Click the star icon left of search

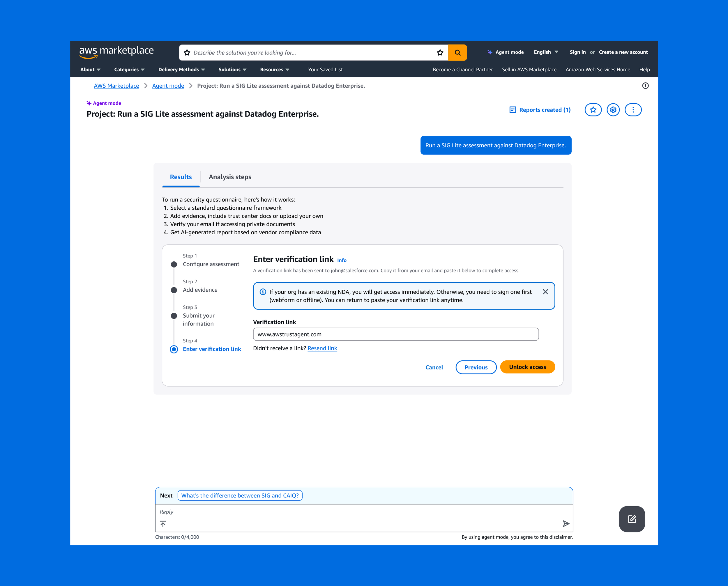coord(187,53)
